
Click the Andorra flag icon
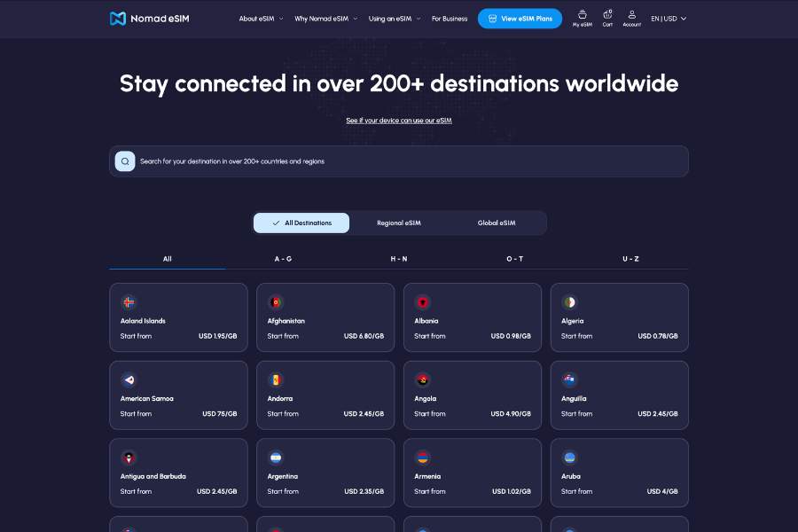click(x=276, y=379)
